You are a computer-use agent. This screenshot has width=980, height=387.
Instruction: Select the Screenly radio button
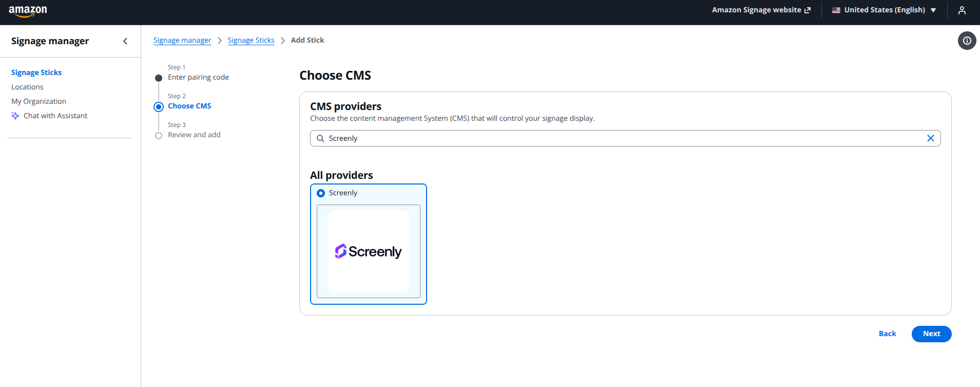tap(321, 193)
